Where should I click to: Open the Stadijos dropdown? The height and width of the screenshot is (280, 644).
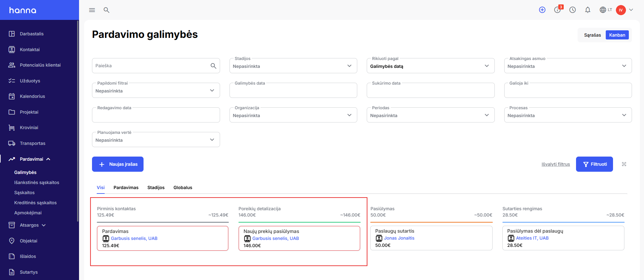[x=293, y=66]
